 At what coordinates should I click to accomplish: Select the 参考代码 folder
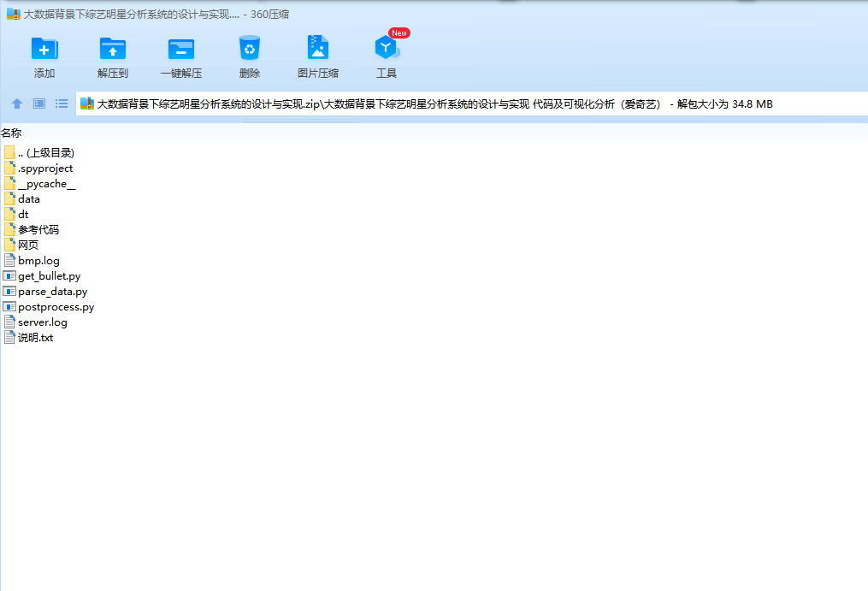click(x=38, y=230)
